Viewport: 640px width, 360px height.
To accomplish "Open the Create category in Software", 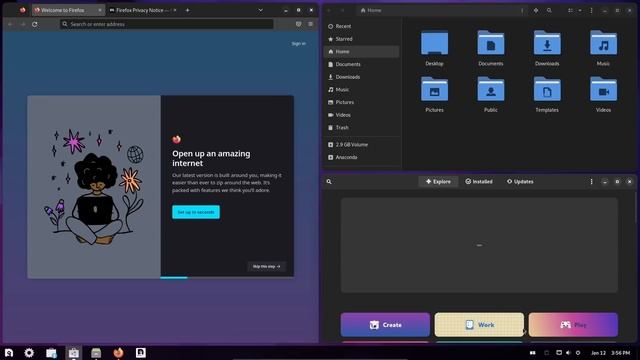I will click(x=385, y=325).
